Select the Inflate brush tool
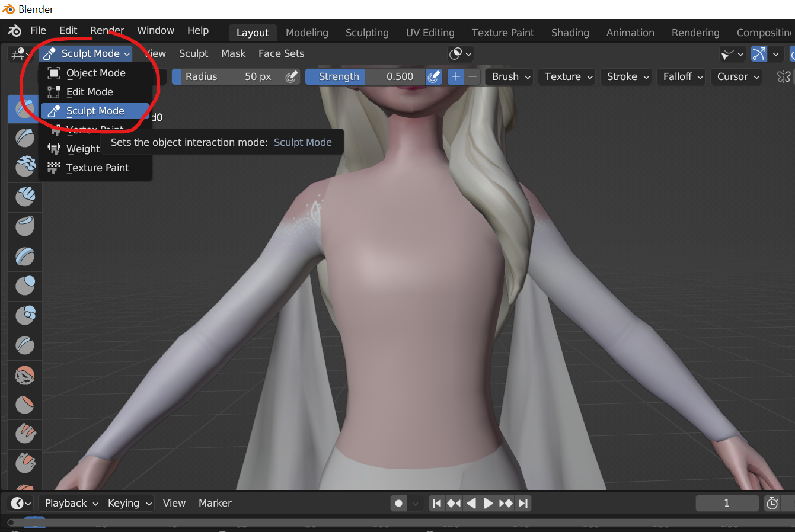 point(24,286)
